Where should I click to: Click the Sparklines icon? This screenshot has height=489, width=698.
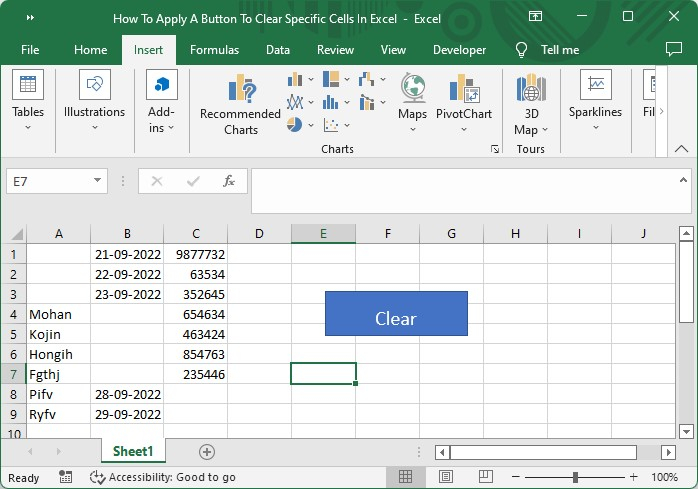click(x=595, y=87)
